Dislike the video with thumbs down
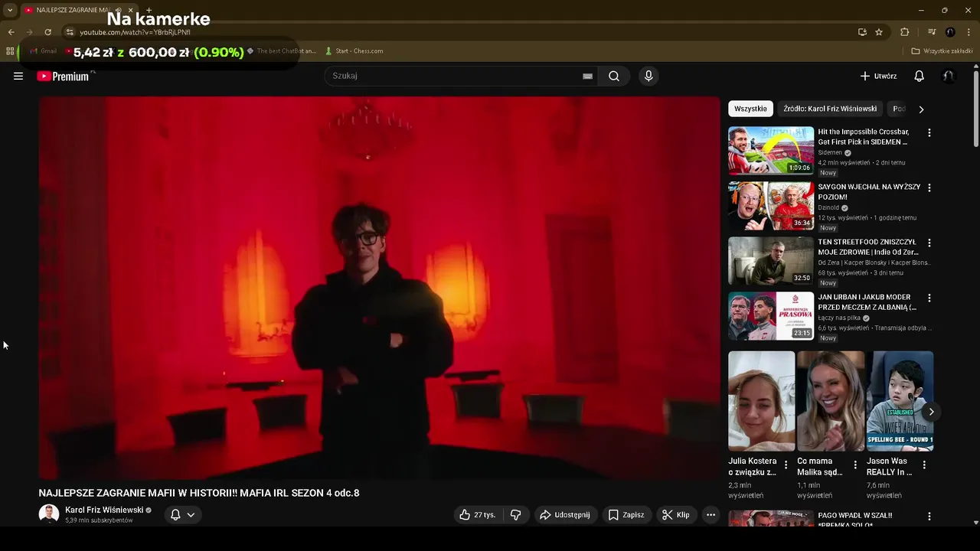This screenshot has width=980, height=551. 515,515
